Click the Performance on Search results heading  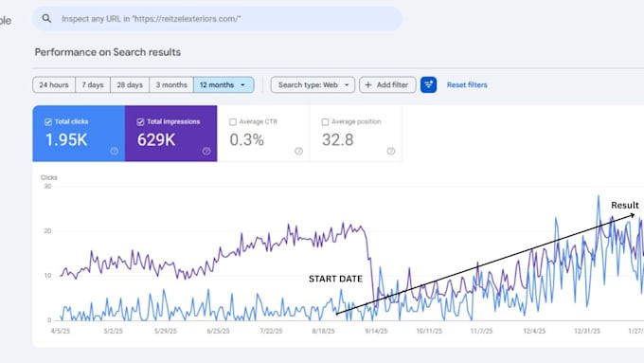(x=108, y=52)
